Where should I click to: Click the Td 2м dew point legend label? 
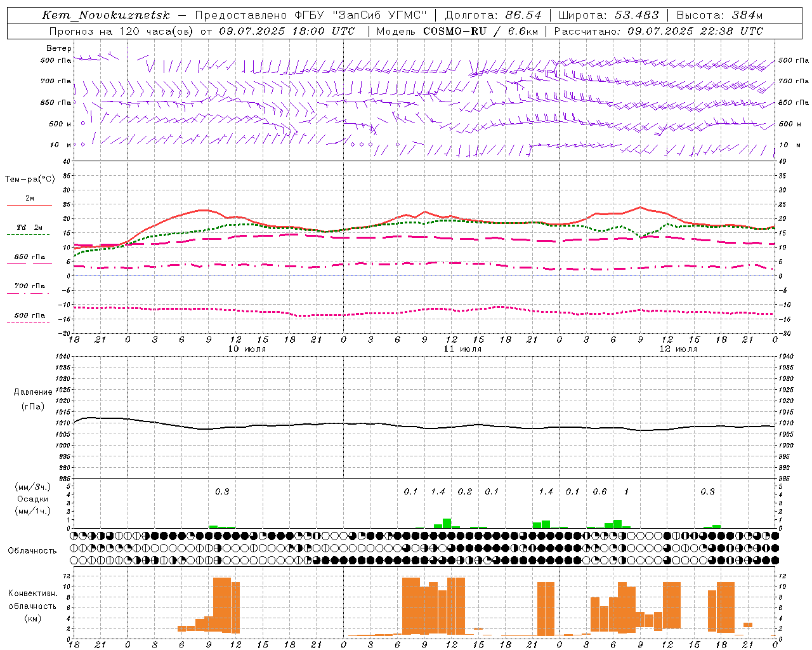30,227
